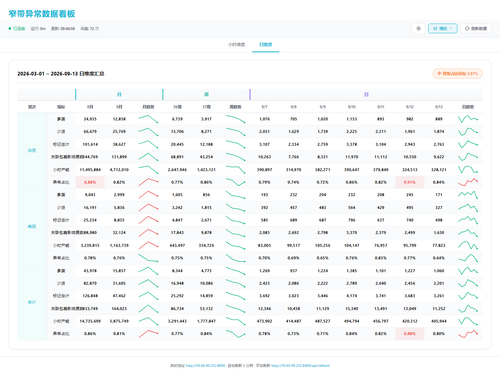The height and width of the screenshot is (374, 500).
Task: Click the 494,794 cell
Action: 352,321
